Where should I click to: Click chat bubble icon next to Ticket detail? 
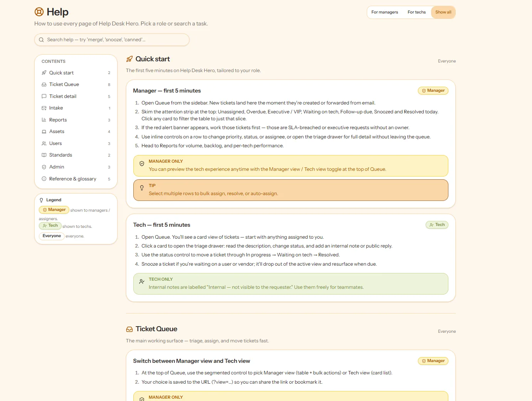tap(44, 96)
